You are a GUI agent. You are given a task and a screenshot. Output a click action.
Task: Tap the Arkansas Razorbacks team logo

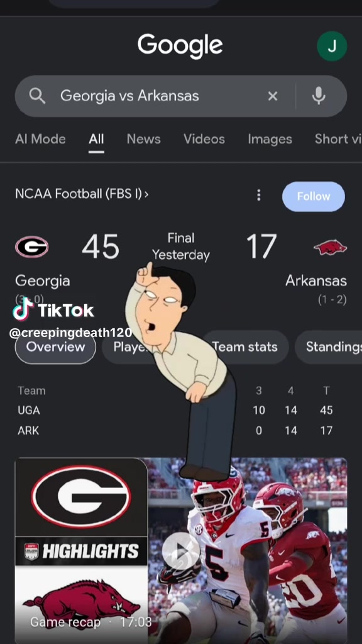(x=331, y=247)
